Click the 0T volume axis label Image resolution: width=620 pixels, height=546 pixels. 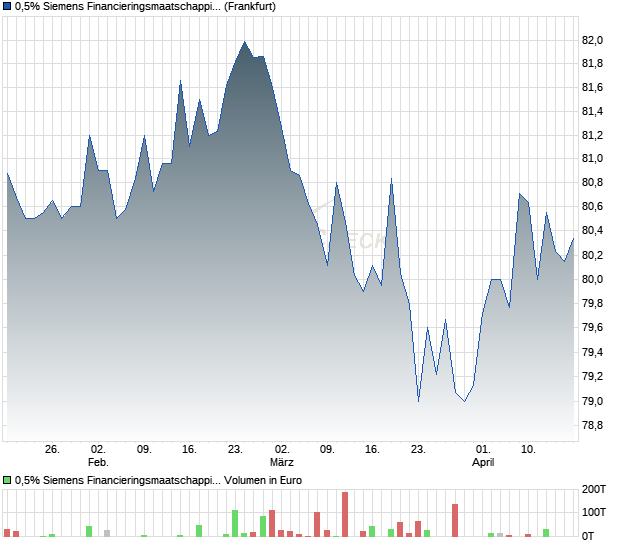click(x=588, y=536)
